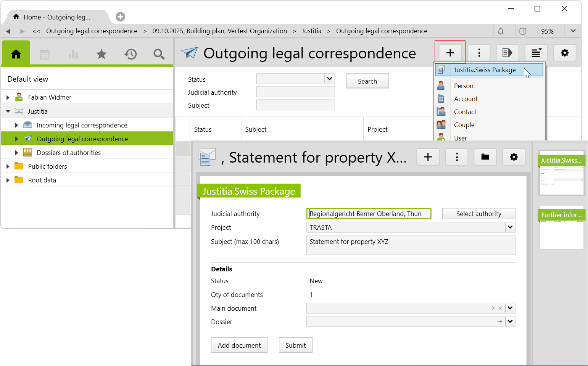Open the calendar view icon
The width and height of the screenshot is (588, 366).
[45, 54]
